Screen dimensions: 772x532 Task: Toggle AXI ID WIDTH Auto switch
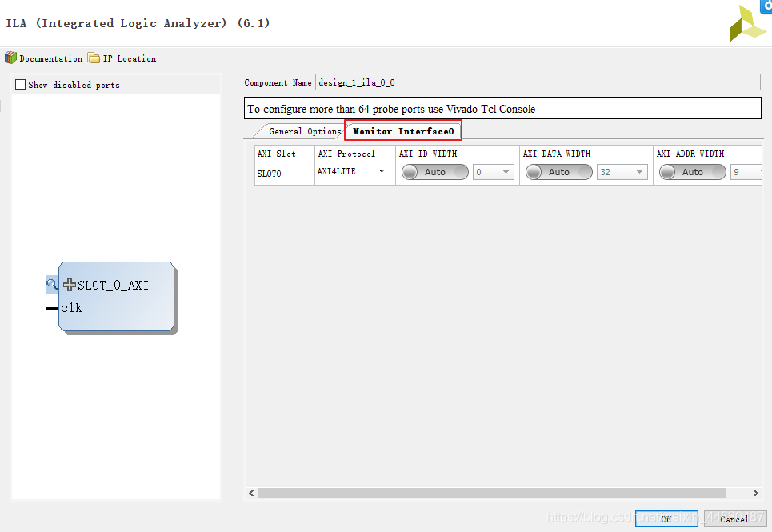[x=434, y=172]
